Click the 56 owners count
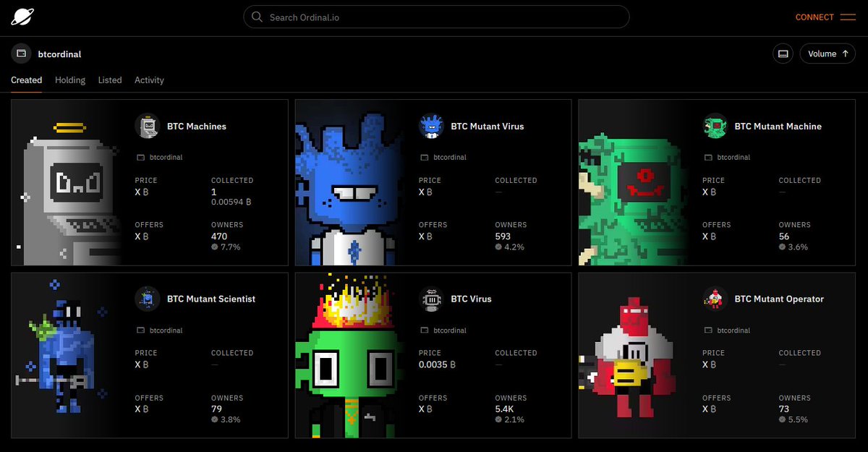 [784, 236]
